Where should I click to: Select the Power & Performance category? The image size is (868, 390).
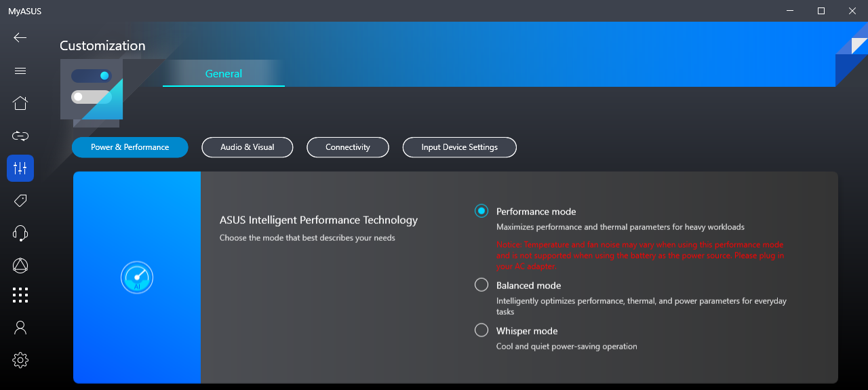point(130,147)
